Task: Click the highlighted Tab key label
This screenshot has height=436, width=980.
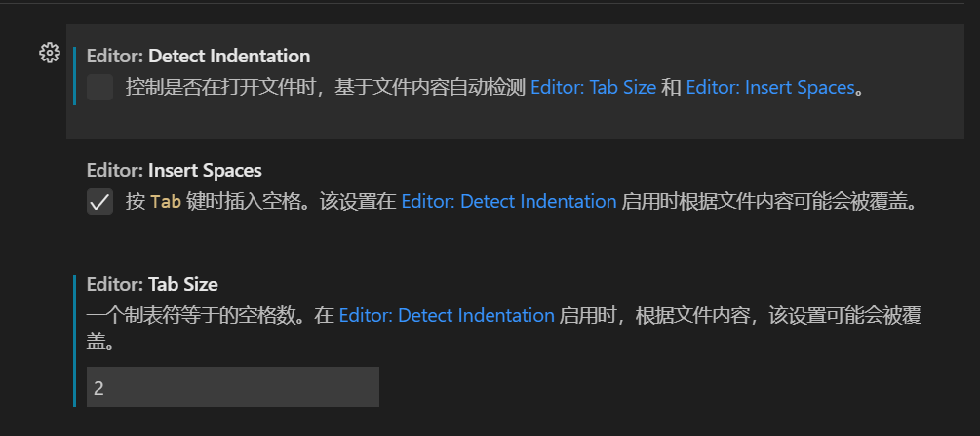Action: coord(165,203)
